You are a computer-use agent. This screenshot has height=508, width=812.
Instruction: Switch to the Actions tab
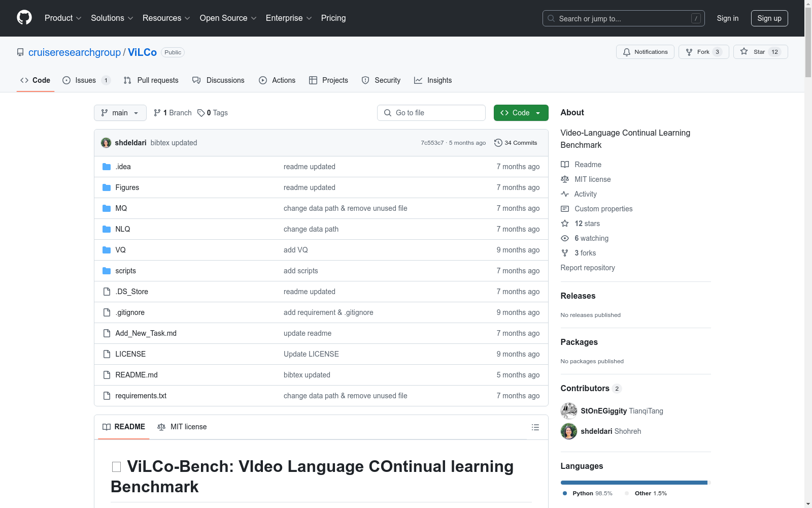point(277,80)
